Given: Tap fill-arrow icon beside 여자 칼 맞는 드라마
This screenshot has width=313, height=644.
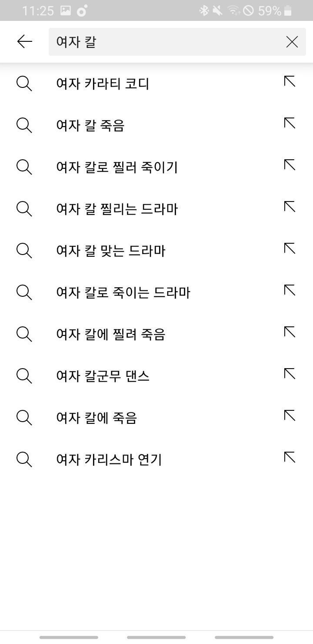Looking at the screenshot, I should pos(290,248).
